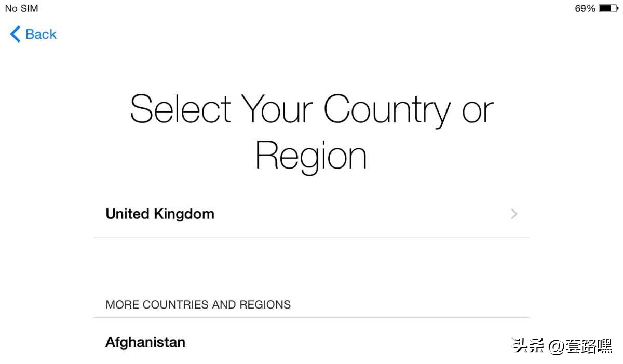Click blank gap above MORE COUNTRIES header

pos(311,270)
